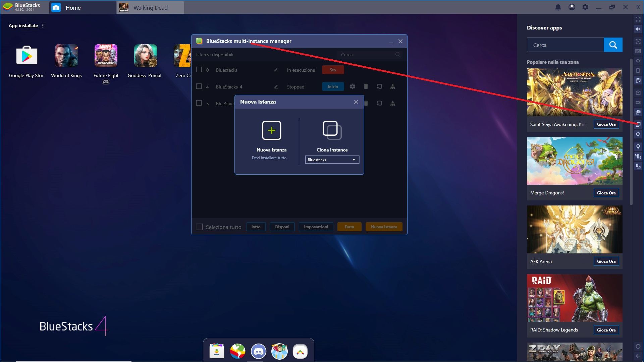The height and width of the screenshot is (362, 644).
Task: Open notifications bell in title bar
Action: [558, 7]
